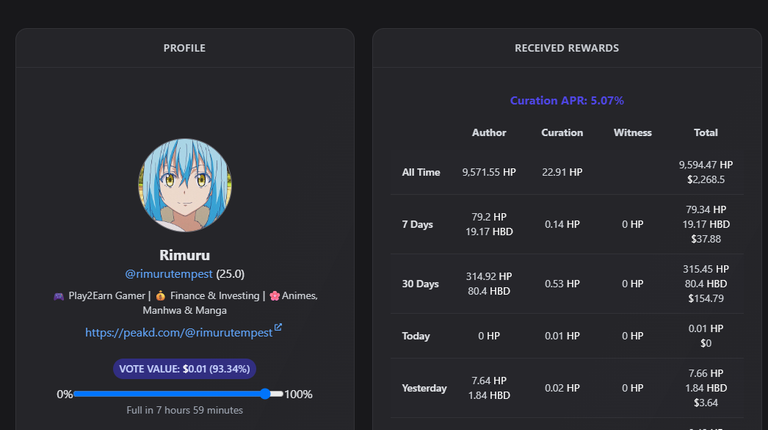768x430 pixels.
Task: Open the Rimuru profile avatar image
Action: point(185,185)
